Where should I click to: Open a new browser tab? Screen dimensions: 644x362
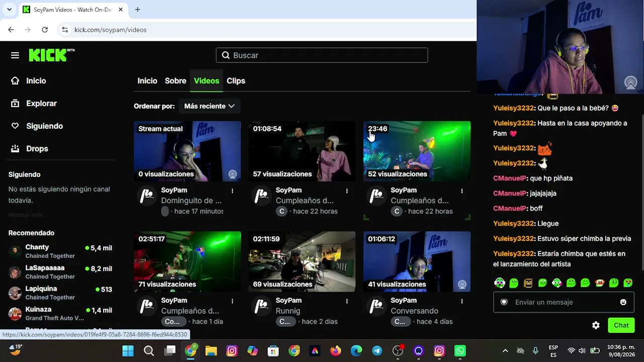137,10
